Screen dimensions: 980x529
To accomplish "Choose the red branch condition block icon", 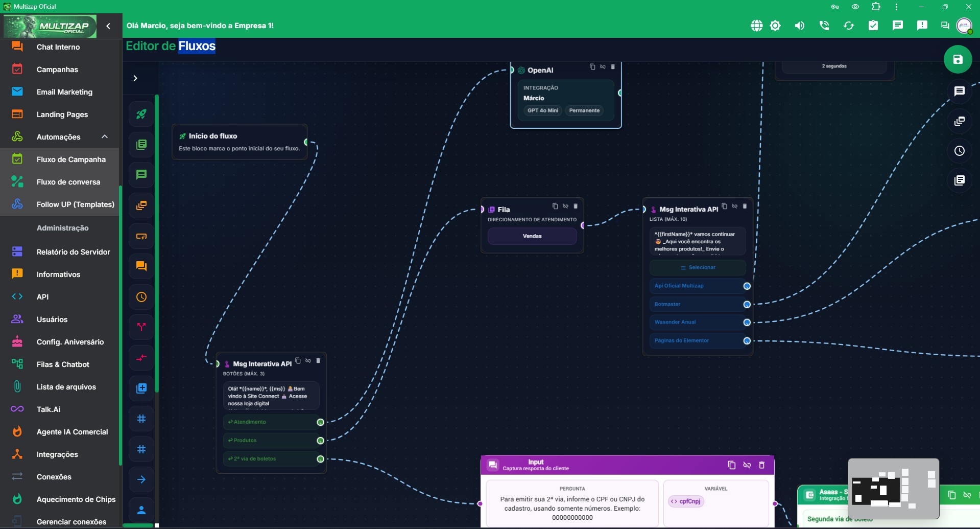I will (141, 327).
